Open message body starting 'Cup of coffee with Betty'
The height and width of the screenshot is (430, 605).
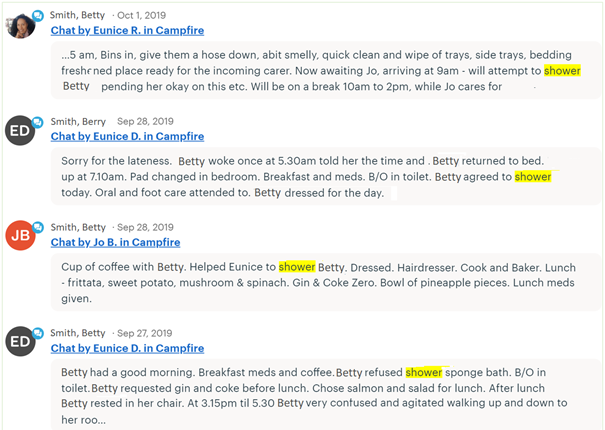click(x=326, y=282)
